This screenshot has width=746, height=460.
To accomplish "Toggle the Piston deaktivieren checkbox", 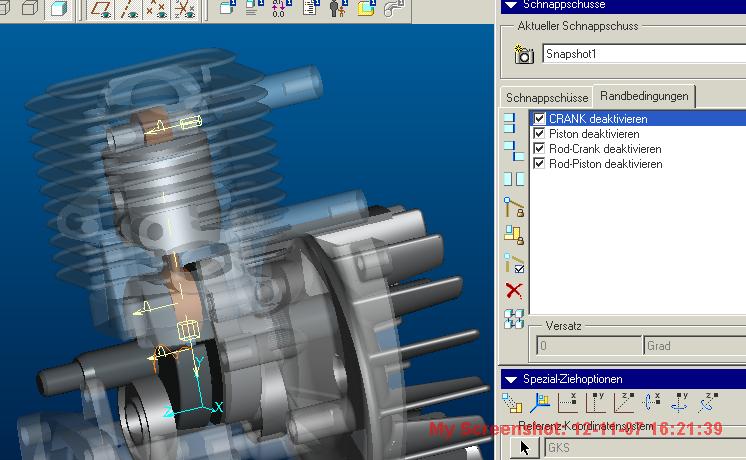I will click(x=540, y=134).
